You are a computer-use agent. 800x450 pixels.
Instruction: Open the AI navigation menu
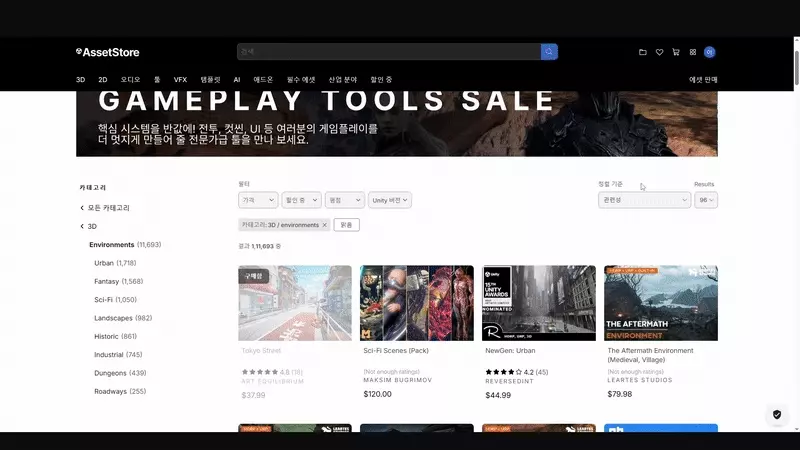[x=237, y=80]
